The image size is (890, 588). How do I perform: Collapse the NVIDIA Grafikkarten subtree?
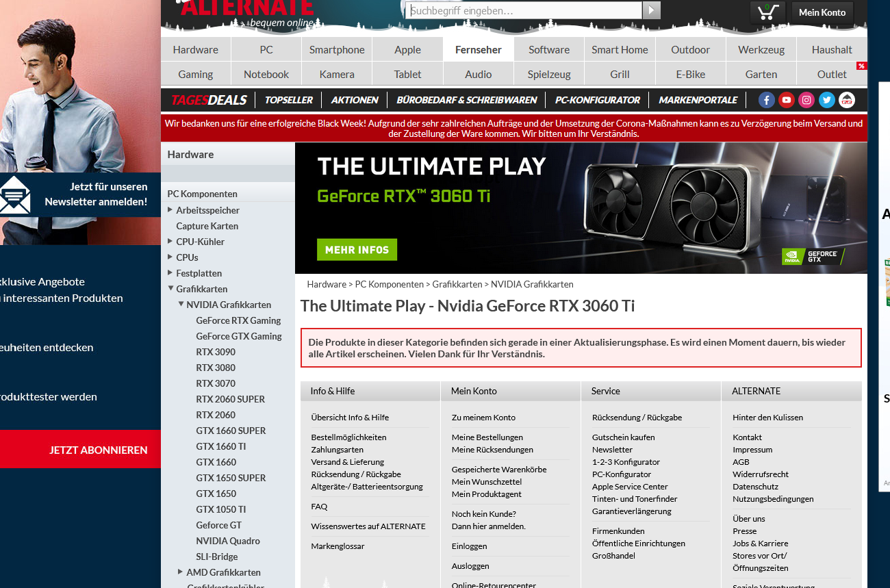click(x=181, y=304)
